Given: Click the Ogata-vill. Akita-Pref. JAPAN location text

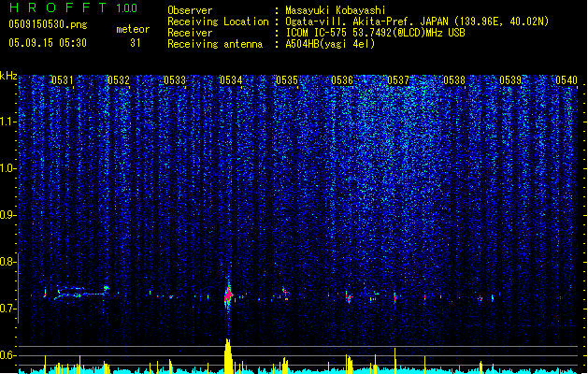Looking at the screenshot, I should click(x=417, y=22).
